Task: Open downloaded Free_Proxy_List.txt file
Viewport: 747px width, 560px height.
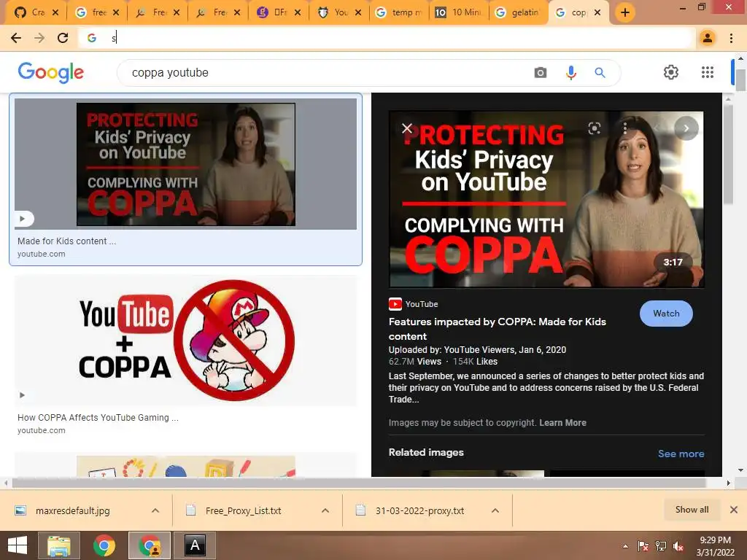Action: [x=243, y=510]
